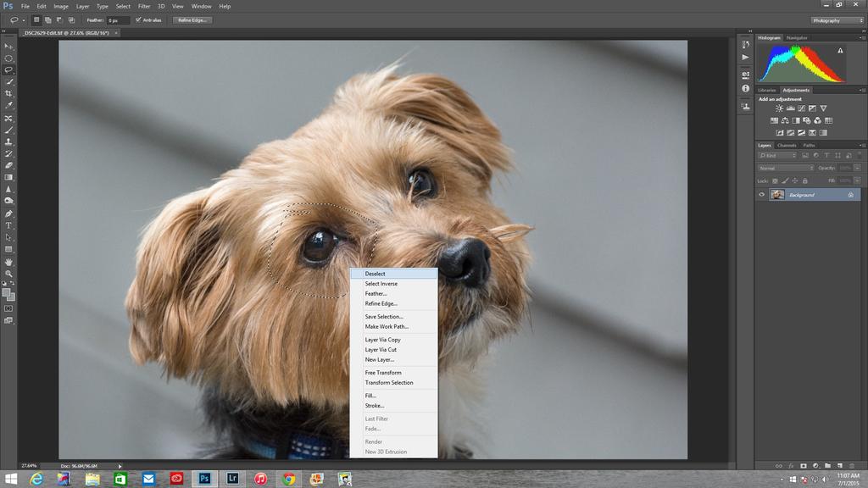Click the Refine Edge button in options bar
This screenshot has height=488, width=868.
[192, 19]
